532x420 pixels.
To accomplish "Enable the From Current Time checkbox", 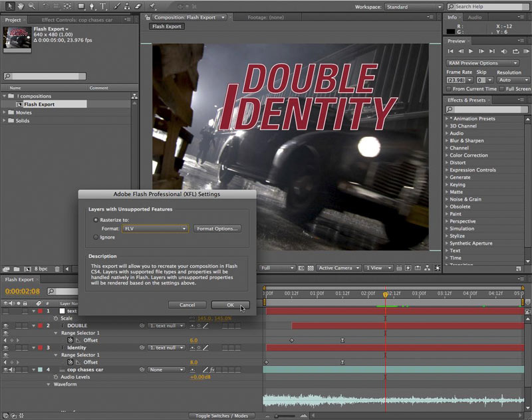I will click(450, 88).
